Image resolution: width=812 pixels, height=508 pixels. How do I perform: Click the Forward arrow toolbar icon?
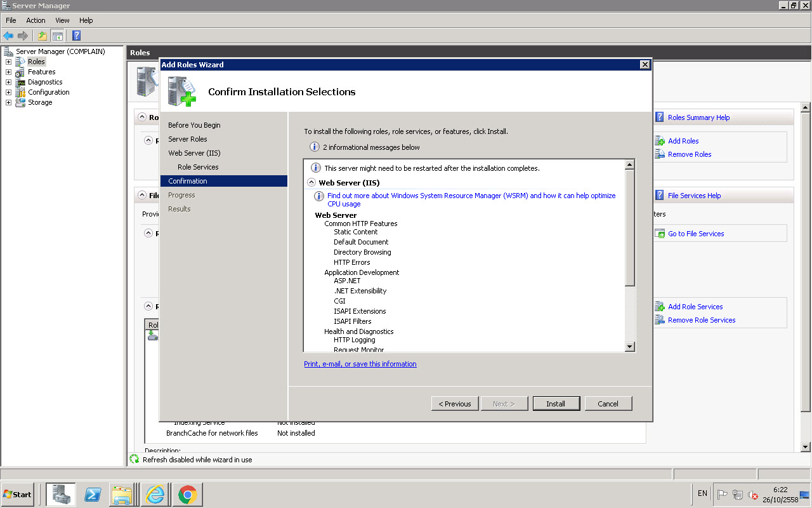point(23,36)
